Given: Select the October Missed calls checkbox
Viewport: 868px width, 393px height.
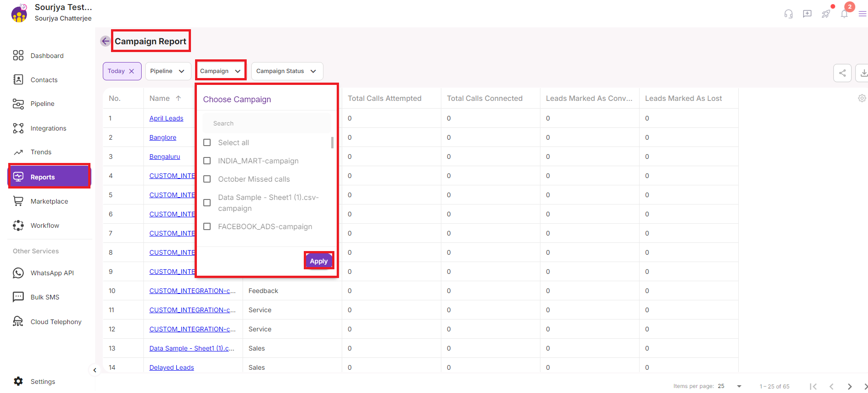Looking at the screenshot, I should pos(207,179).
